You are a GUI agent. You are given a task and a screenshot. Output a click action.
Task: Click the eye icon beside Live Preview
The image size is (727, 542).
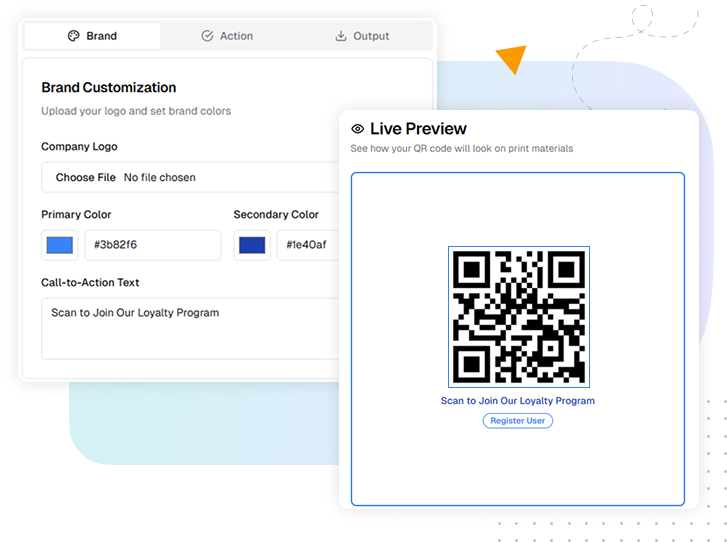[357, 129]
